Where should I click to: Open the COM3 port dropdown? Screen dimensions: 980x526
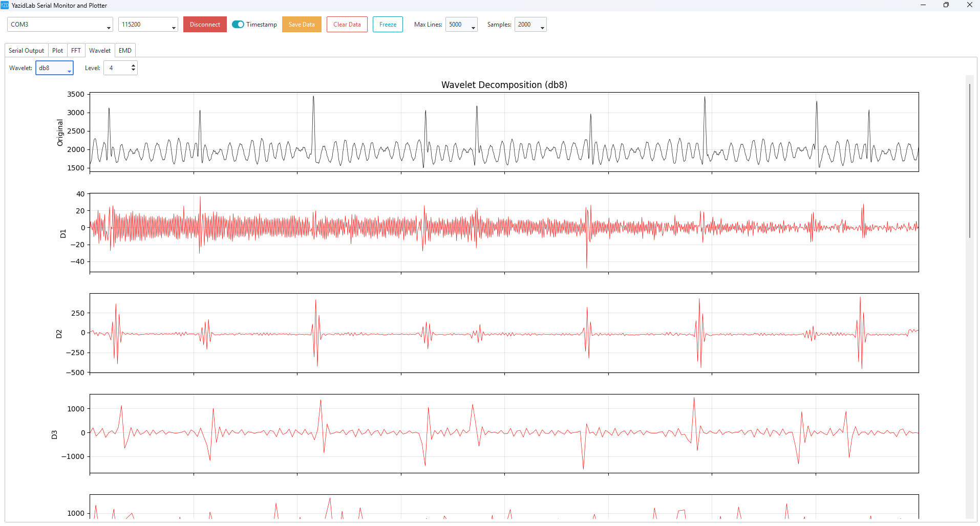[60, 25]
